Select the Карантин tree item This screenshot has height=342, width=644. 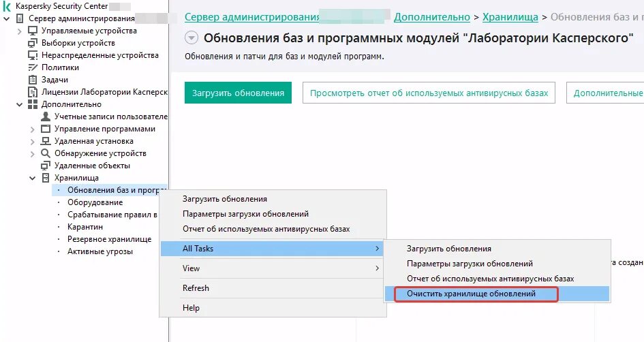pos(85,227)
